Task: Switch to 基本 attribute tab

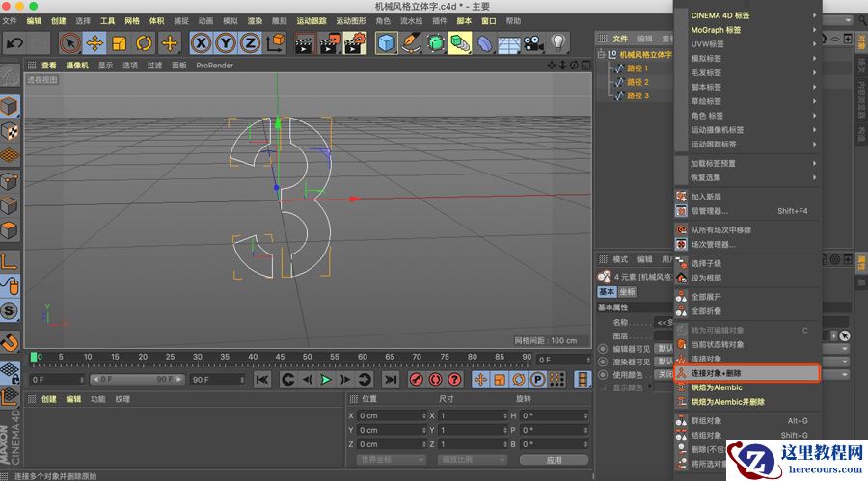Action: [x=607, y=292]
